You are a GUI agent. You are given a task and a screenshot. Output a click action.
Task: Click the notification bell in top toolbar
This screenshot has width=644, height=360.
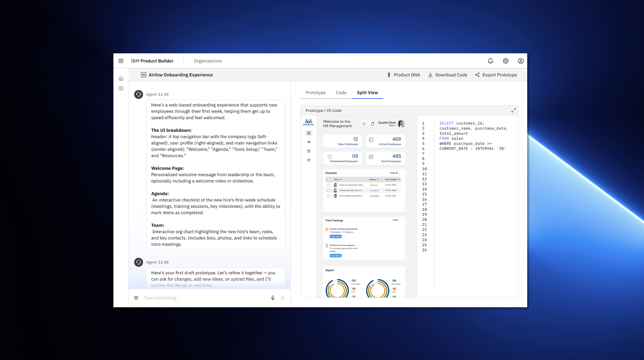490,61
